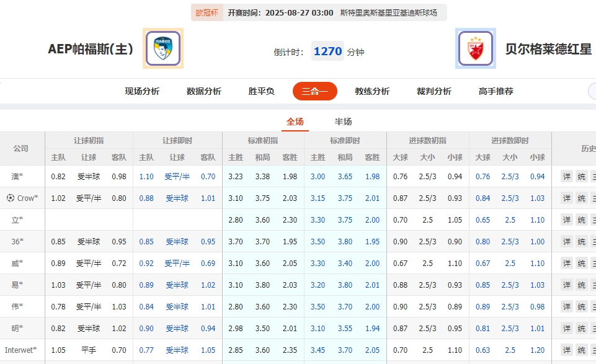
Task: Reselect the highlighted 全场 sub-tab
Action: tap(295, 122)
